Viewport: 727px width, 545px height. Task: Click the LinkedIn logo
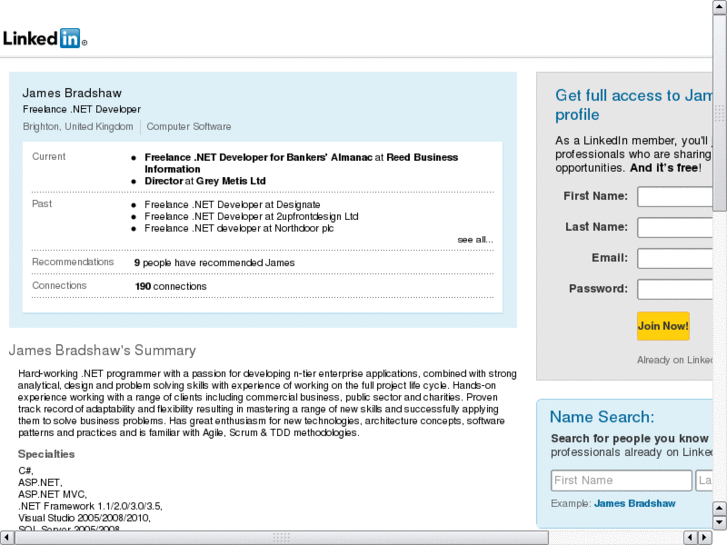tap(45, 38)
